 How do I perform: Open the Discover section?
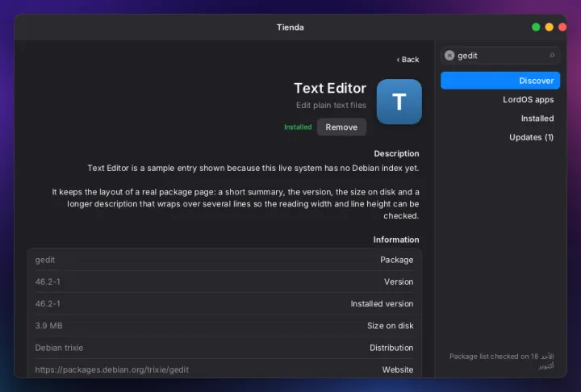pyautogui.click(x=500, y=81)
